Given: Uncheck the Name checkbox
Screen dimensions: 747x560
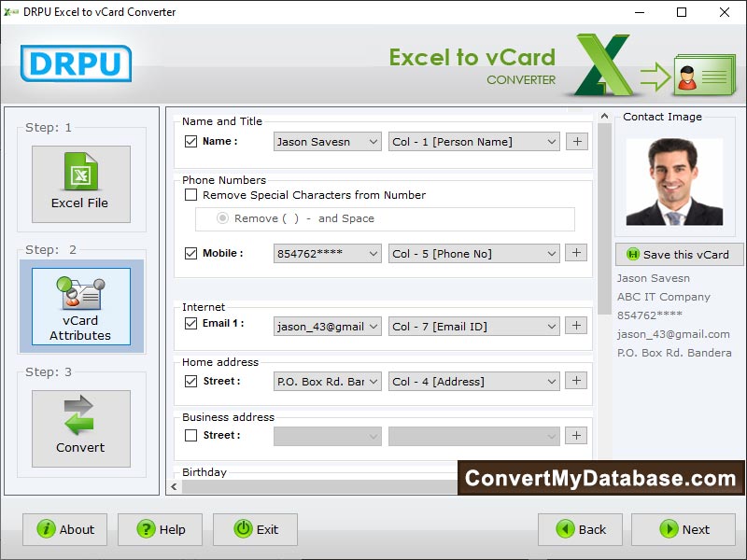Looking at the screenshot, I should coord(191,142).
